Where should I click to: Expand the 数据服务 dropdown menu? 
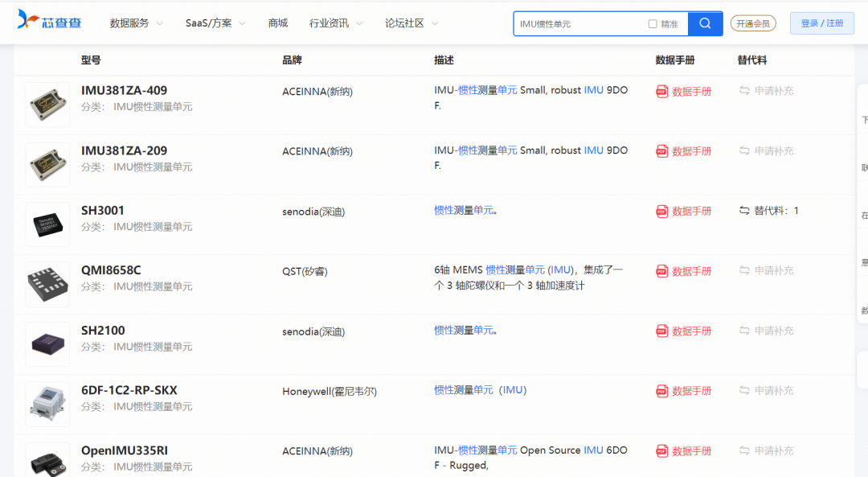(x=136, y=23)
